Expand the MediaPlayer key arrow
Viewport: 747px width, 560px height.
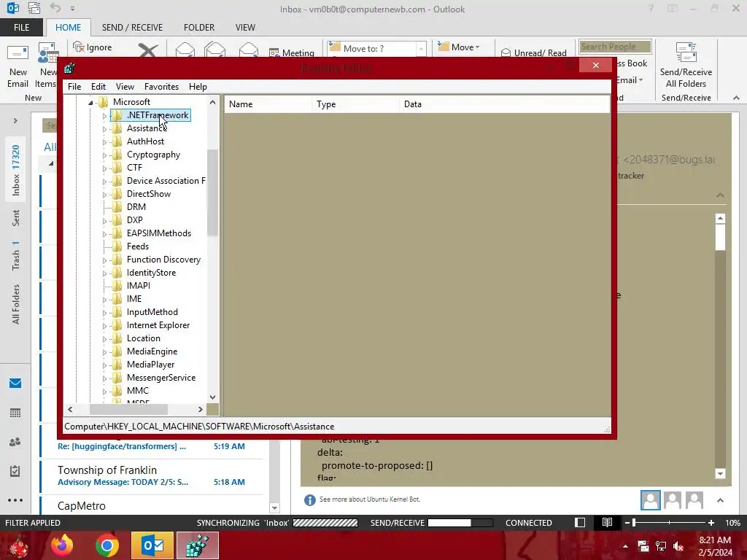(x=104, y=365)
